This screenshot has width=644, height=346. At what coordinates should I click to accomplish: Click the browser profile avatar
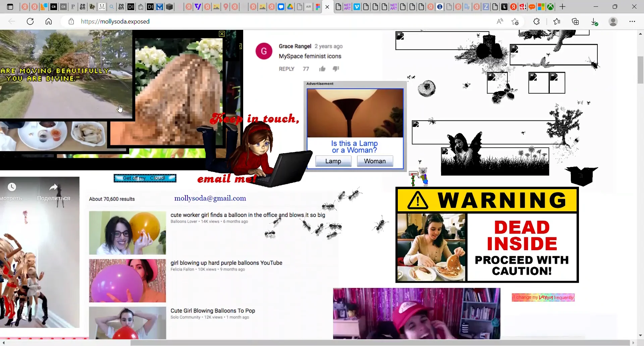pyautogui.click(x=613, y=21)
